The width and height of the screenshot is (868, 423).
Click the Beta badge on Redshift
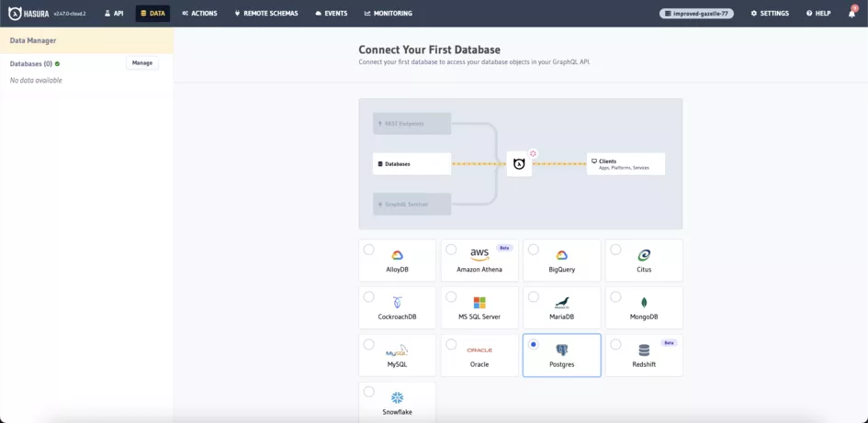coord(669,343)
